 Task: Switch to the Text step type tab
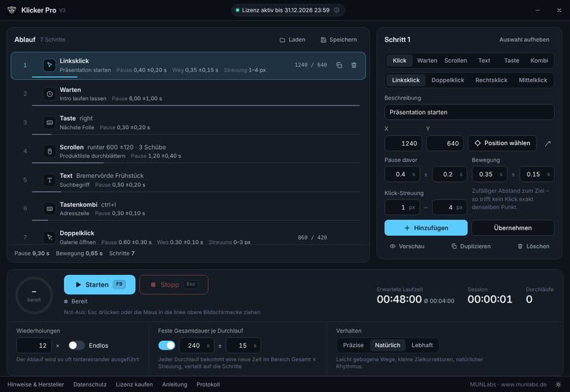coord(484,60)
